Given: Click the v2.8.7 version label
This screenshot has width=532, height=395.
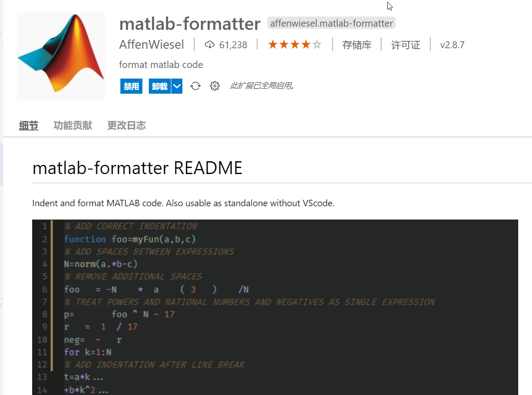Looking at the screenshot, I should pos(452,45).
